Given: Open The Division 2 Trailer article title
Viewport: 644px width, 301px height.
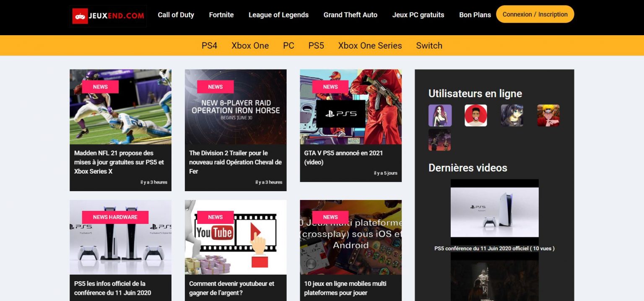Looking at the screenshot, I should (x=235, y=162).
